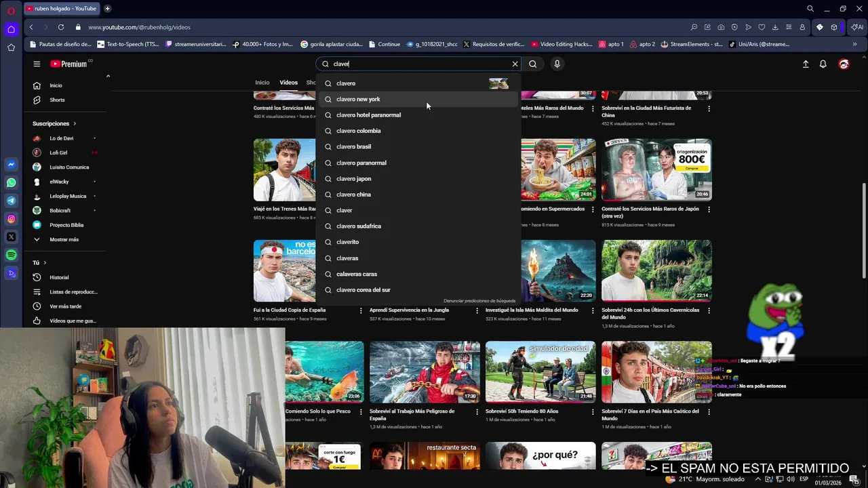
Task: Open video 'Sobreviví al Trabajo Más Peligroso' thumbnail
Action: click(425, 371)
